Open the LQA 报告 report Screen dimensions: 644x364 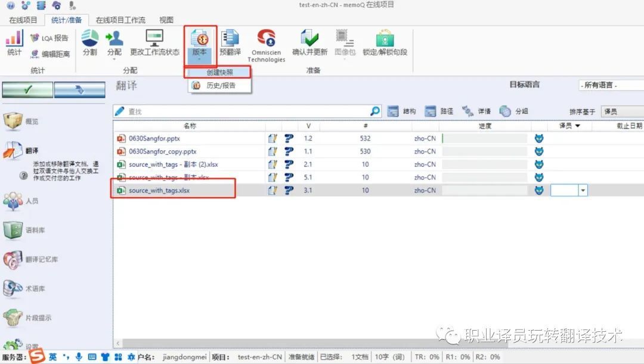(x=49, y=38)
